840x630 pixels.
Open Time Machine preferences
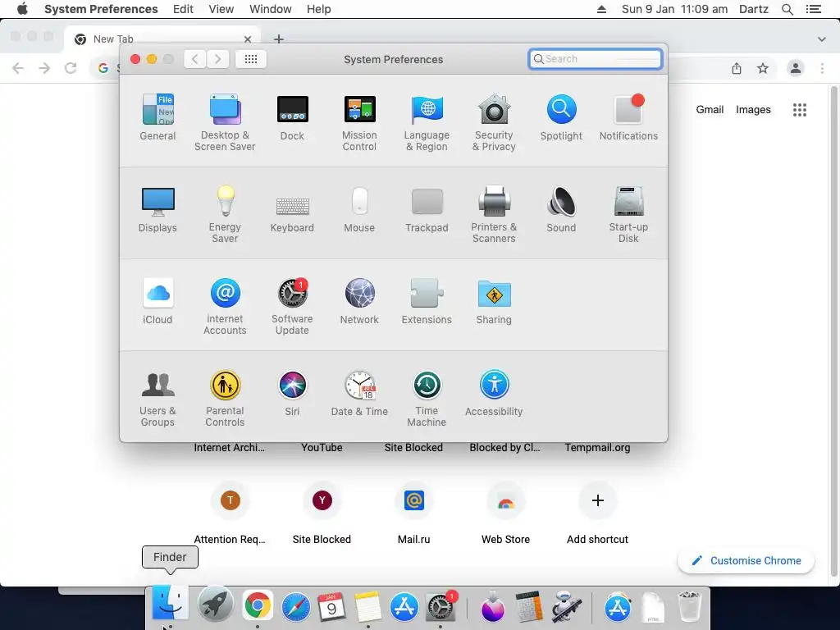pyautogui.click(x=427, y=399)
